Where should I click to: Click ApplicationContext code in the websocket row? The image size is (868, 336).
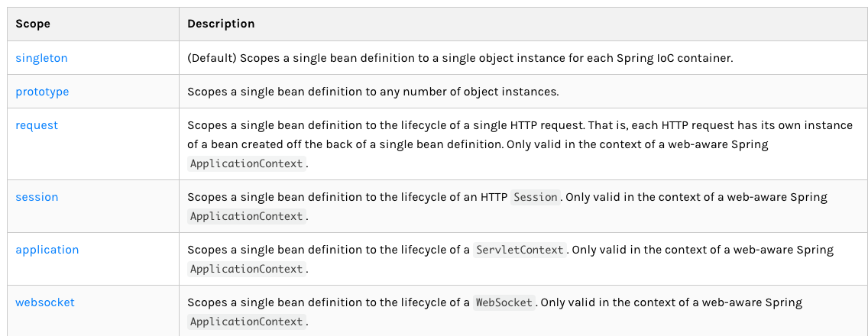246,321
